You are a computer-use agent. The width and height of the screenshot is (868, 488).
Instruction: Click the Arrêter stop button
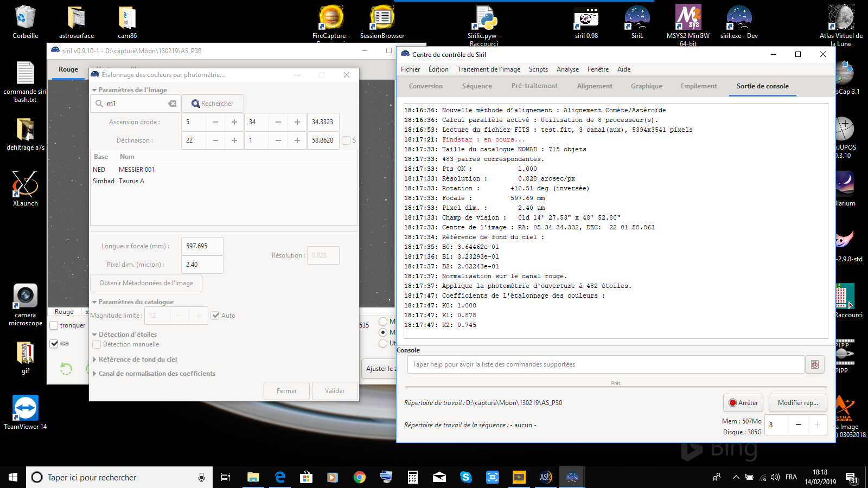coord(743,403)
